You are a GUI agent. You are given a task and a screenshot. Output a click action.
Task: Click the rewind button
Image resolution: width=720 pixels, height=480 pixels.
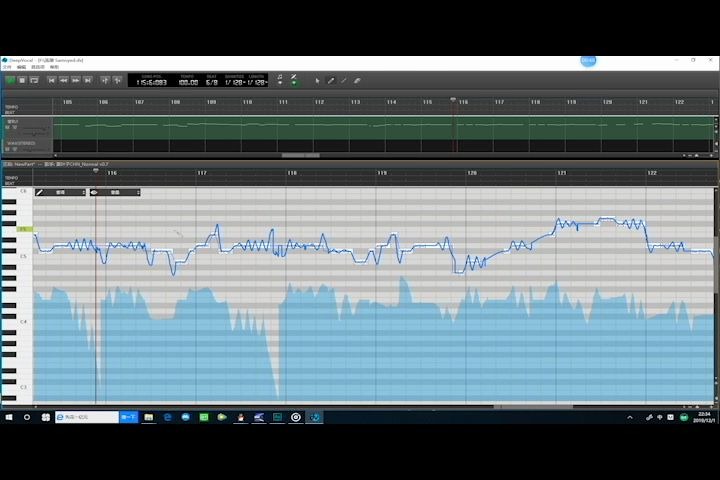[63, 80]
